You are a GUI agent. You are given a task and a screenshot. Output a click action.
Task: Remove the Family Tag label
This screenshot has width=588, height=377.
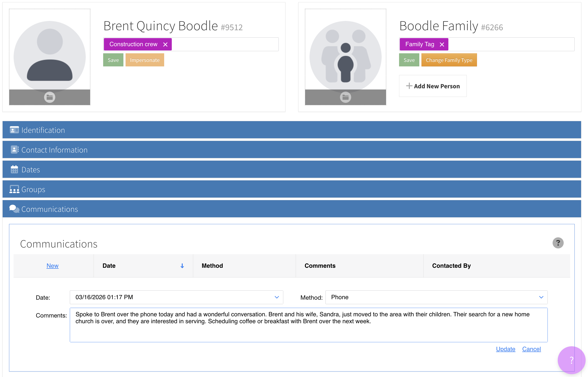point(442,45)
